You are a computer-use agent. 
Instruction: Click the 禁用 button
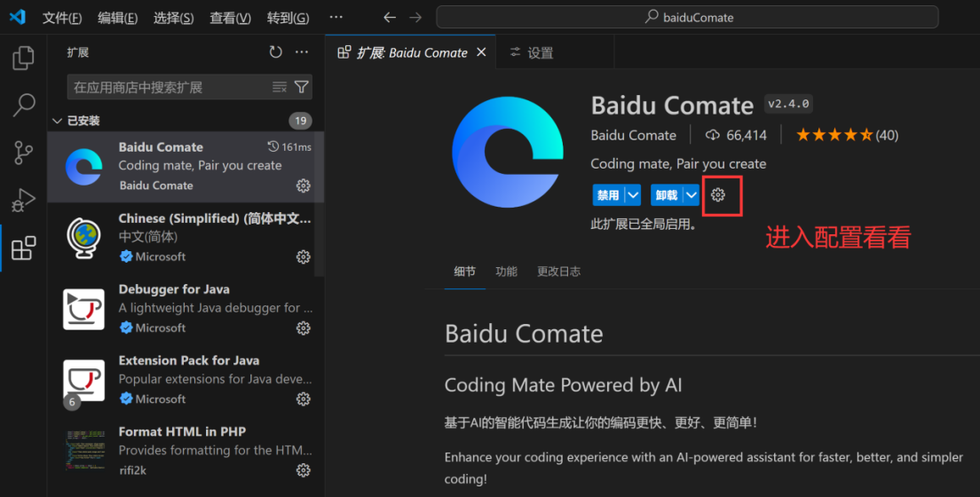click(608, 195)
